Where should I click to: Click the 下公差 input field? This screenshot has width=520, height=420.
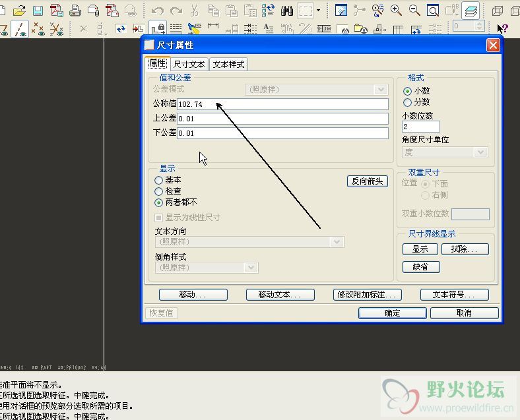click(x=282, y=133)
